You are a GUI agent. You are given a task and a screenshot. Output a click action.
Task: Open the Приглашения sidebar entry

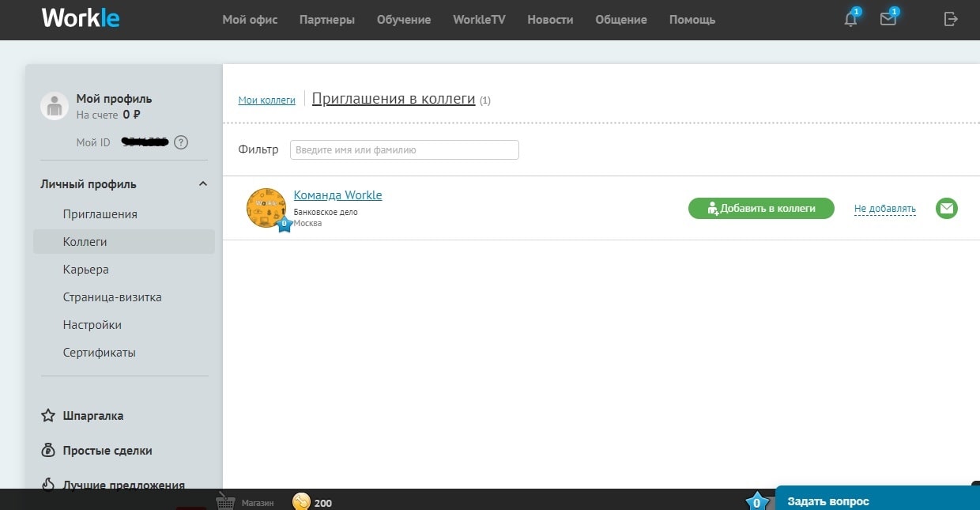[x=99, y=214]
